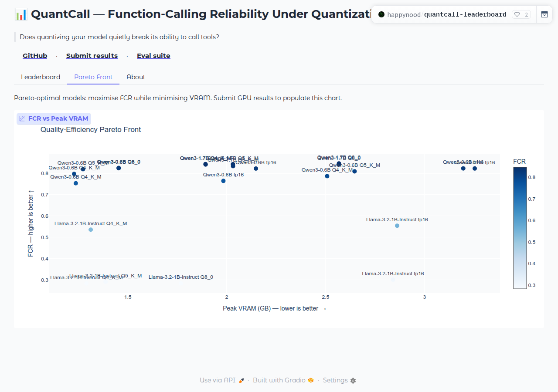Click the chart icon in FCR vs Peak VRAM label

(x=22, y=118)
